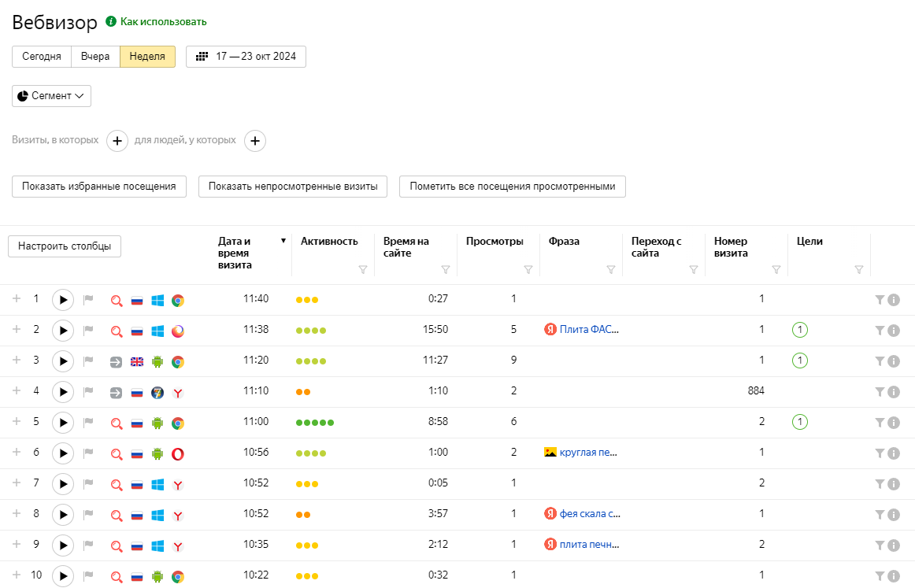Screen dimensions: 915x588
Task: Toggle the flag marker on visit row 5
Action: [87, 422]
